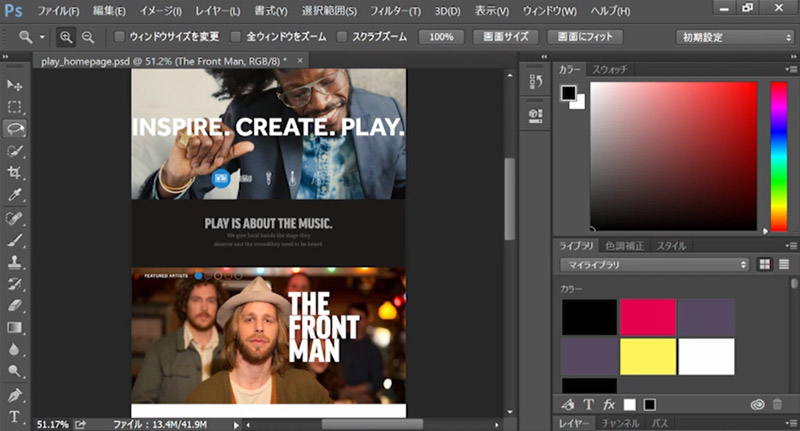Click the share icon in status bar
The image size is (800, 431).
click(81, 424)
